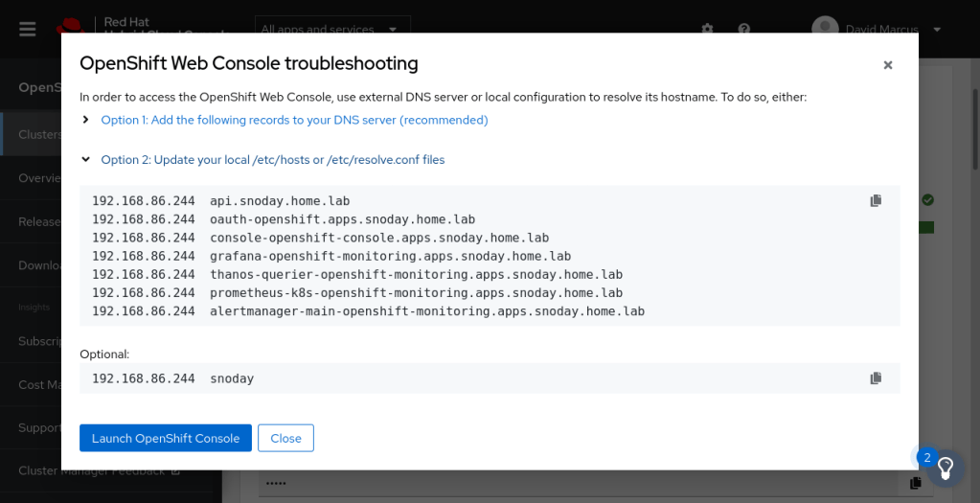Expand Option 1 DNS server records
The width and height of the screenshot is (980, 503).
[293, 120]
